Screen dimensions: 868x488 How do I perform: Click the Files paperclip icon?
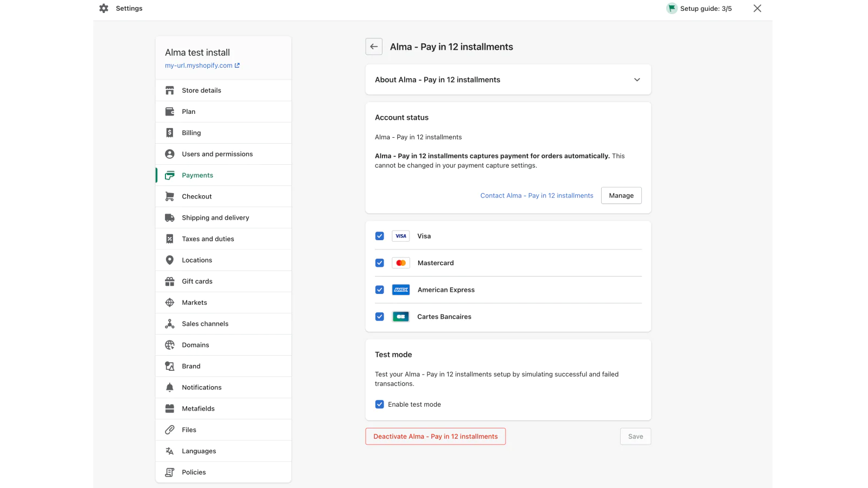pyautogui.click(x=170, y=429)
